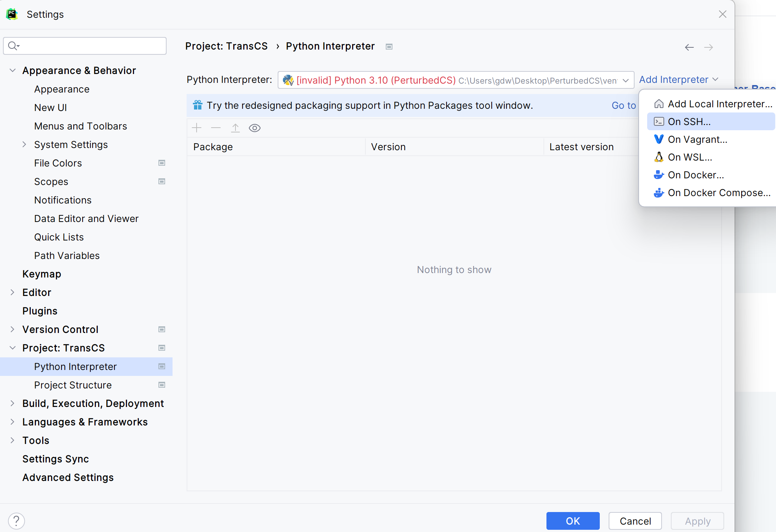Click the project-level settings icon beside Python Interpreter title

click(x=389, y=47)
